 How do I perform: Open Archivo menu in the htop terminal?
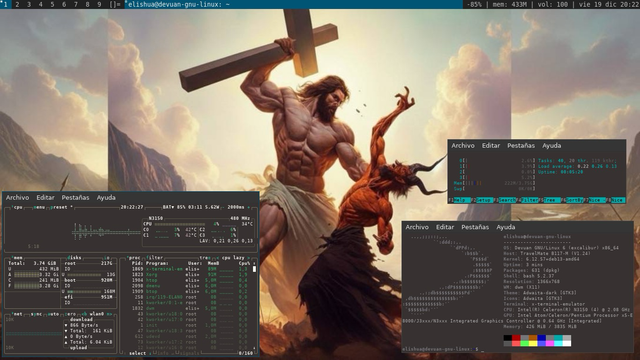[x=463, y=146]
